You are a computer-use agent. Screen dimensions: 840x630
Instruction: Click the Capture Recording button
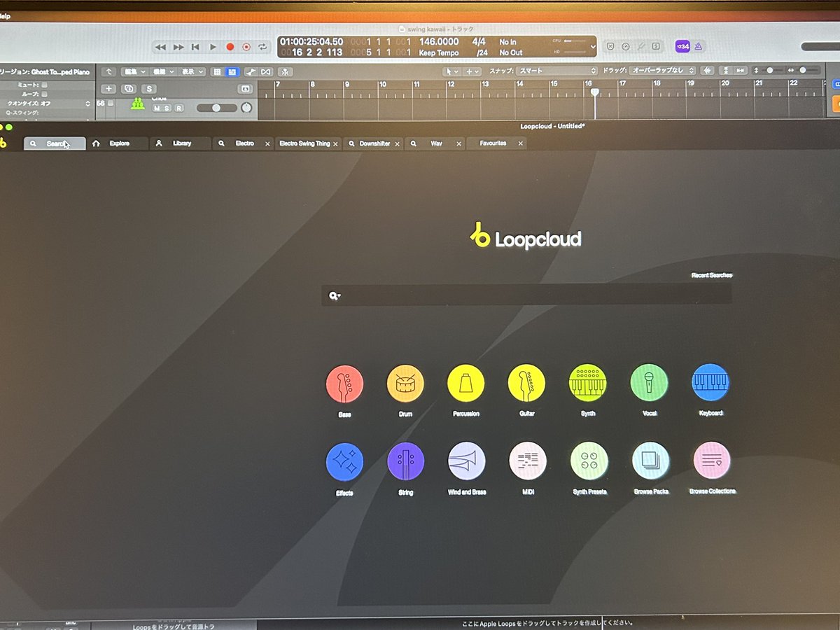click(x=246, y=47)
